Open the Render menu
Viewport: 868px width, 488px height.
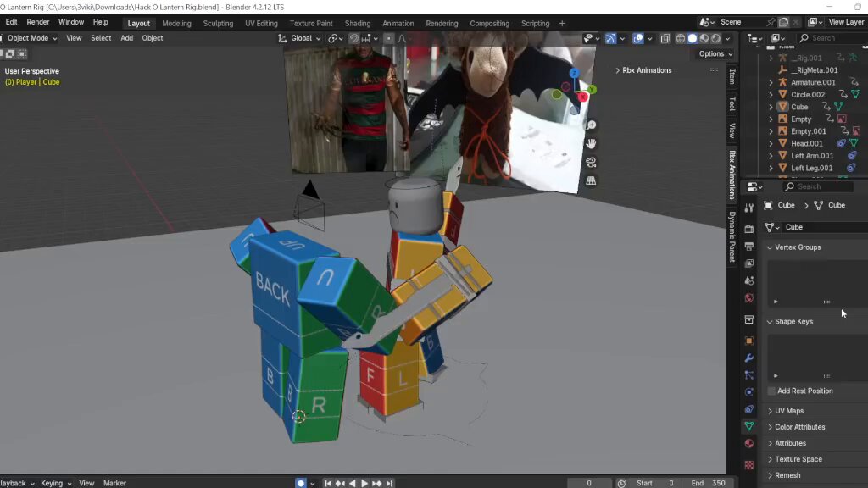click(x=37, y=22)
